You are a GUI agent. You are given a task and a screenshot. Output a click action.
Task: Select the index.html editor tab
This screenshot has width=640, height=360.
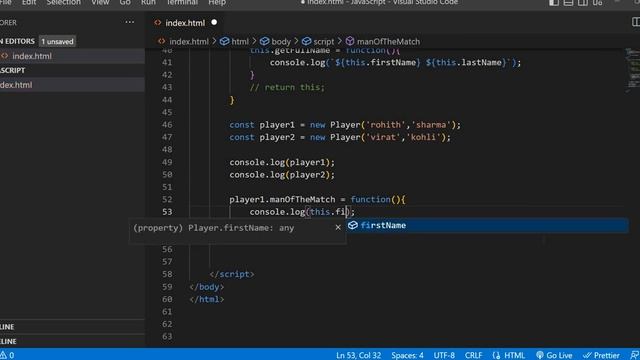pos(185,23)
